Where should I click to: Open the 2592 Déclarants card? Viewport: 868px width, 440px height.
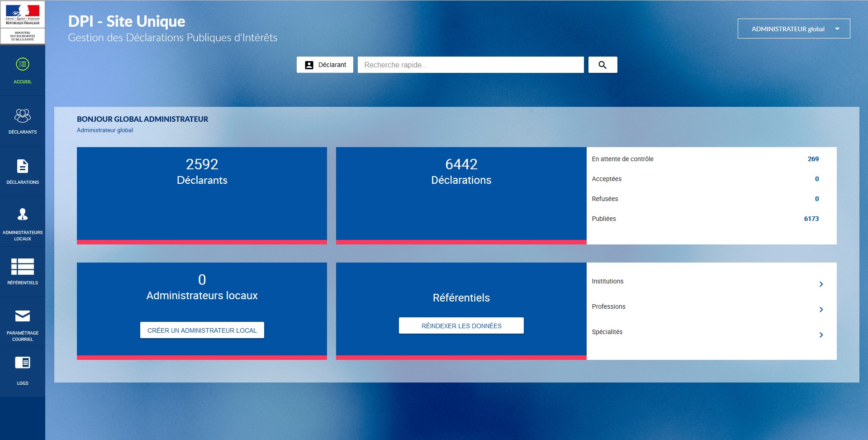202,196
